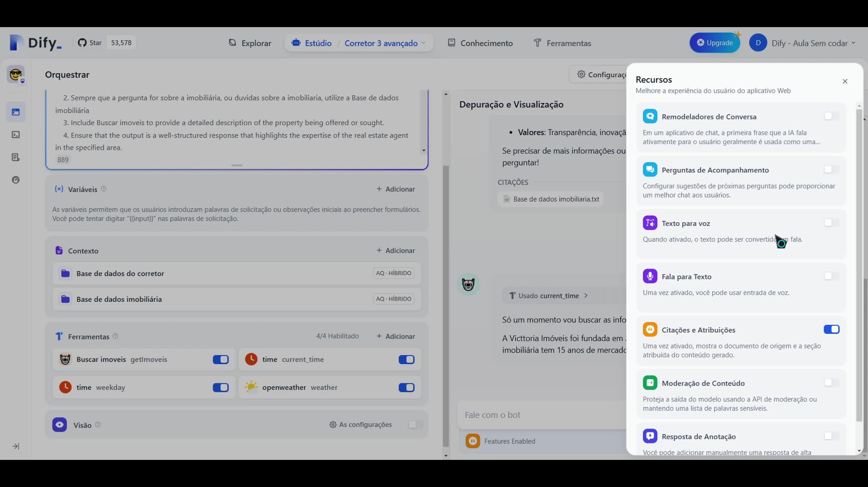Turn off the openweather weather tool
This screenshot has width=868, height=487.
[x=406, y=388]
